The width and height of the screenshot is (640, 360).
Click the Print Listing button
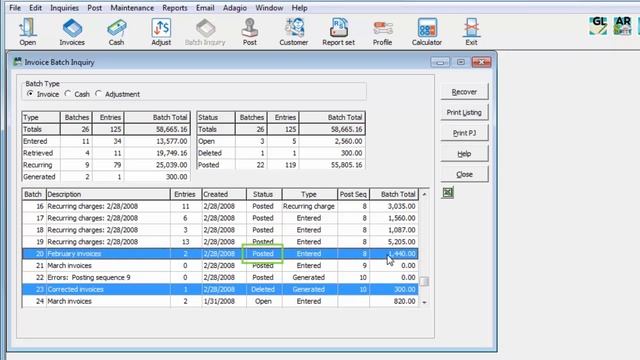point(464,112)
